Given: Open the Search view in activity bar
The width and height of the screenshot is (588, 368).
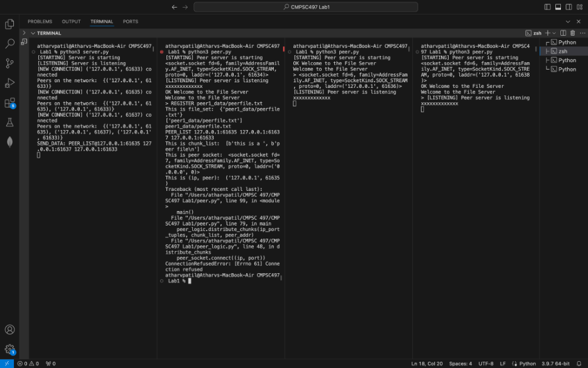Looking at the screenshot, I should click(x=9, y=44).
